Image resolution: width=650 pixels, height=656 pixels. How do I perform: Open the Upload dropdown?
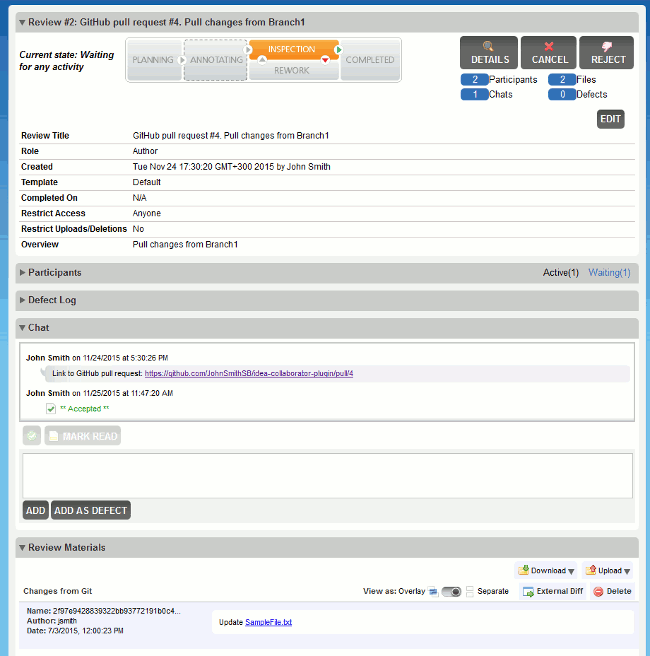pyautogui.click(x=607, y=571)
